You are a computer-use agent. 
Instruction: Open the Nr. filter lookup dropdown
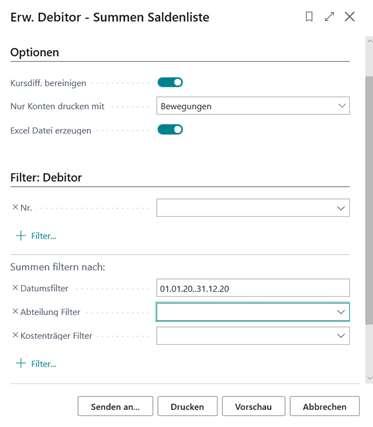pos(341,208)
